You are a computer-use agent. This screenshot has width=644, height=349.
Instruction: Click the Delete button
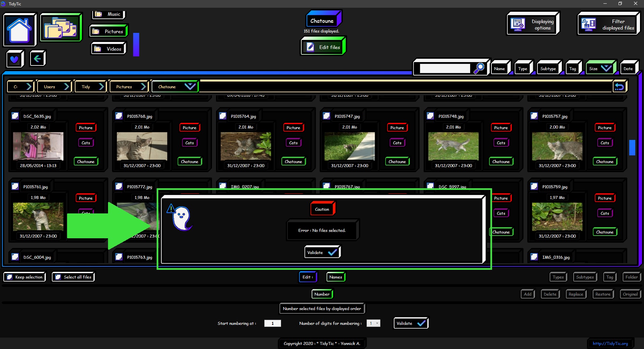[550, 294]
